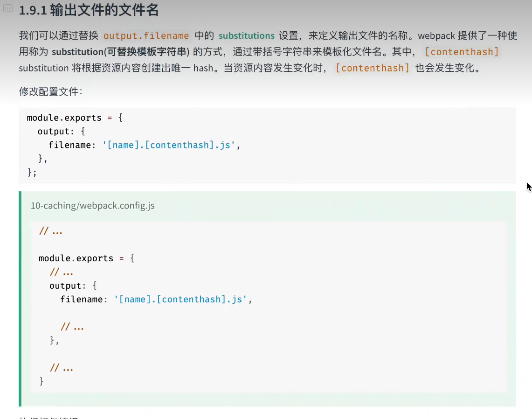Click the h3 heading level icon
This screenshot has height=419, width=532.
pyautogui.click(x=8, y=8)
